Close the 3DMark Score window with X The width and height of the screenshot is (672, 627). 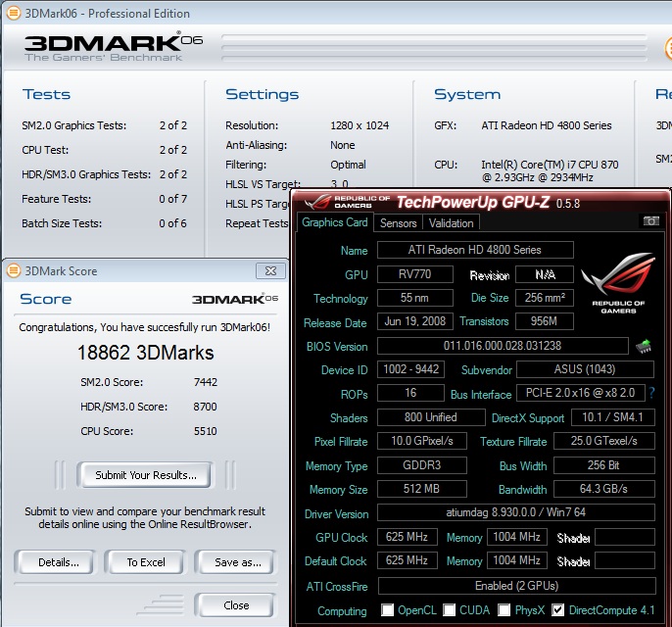(270, 270)
